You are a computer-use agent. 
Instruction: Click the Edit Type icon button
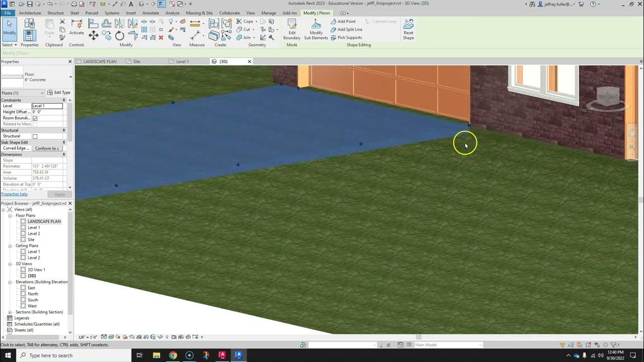tap(59, 93)
